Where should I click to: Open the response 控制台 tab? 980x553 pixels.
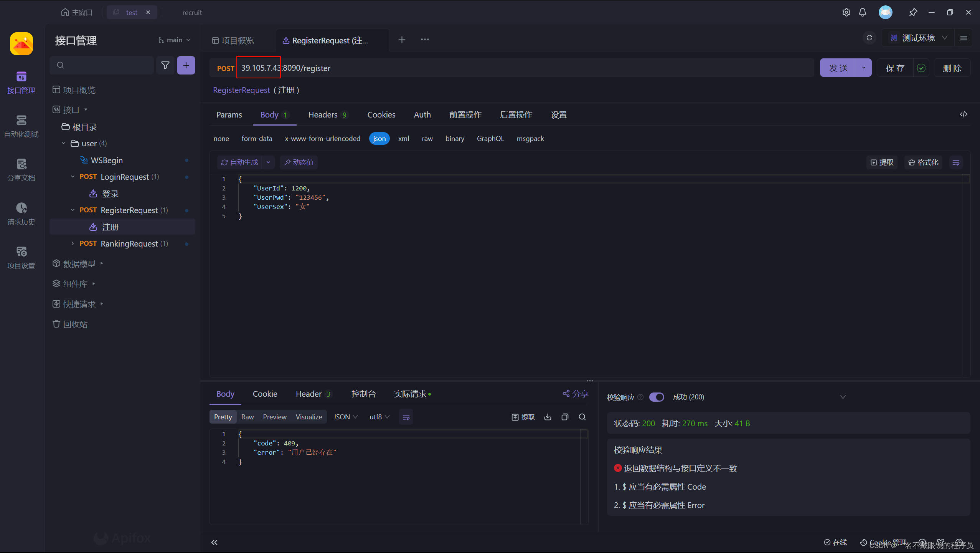pos(363,394)
